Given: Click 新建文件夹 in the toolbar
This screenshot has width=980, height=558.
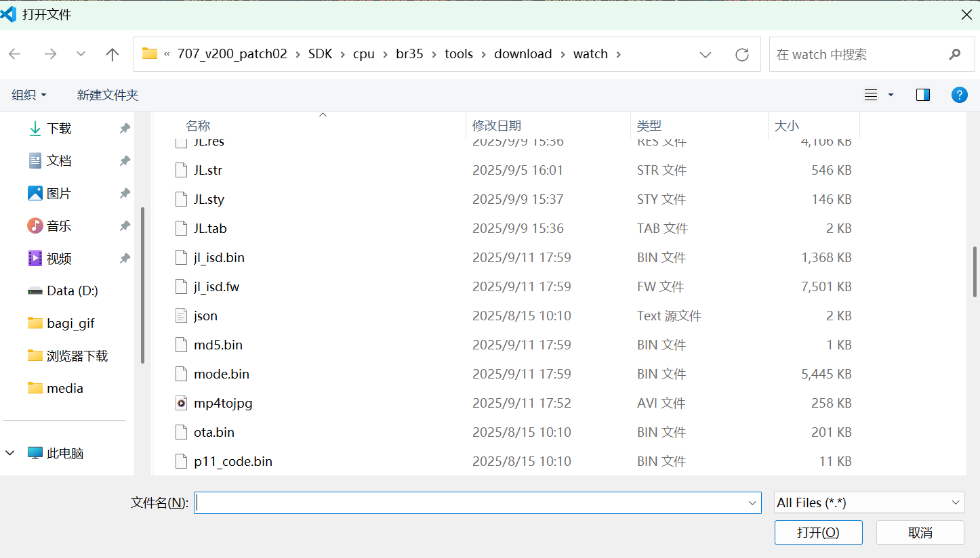Looking at the screenshot, I should pos(108,95).
